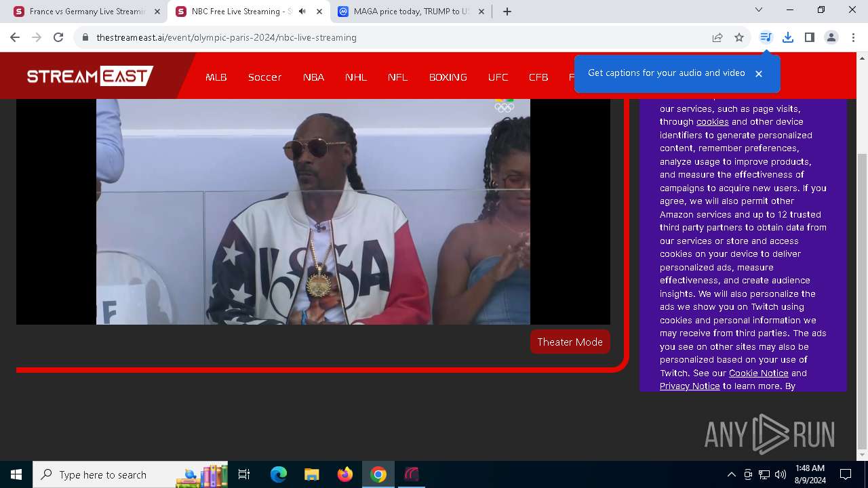Viewport: 868px width, 488px height.
Task: Enable Theater Mode for the stream
Action: [x=570, y=342]
